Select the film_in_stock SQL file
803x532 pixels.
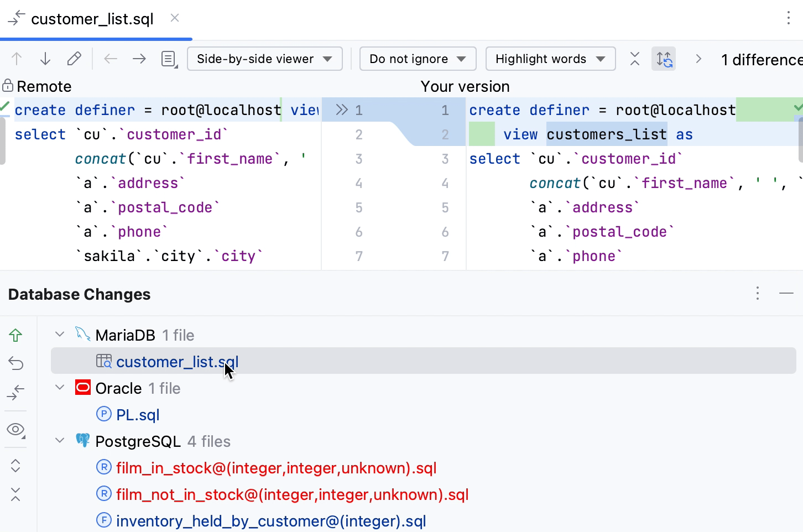pos(275,467)
